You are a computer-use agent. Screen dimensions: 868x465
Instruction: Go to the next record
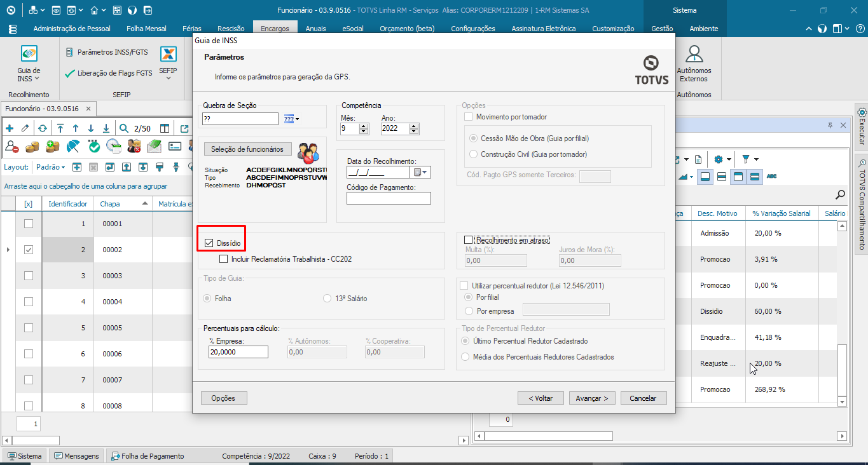click(x=90, y=128)
